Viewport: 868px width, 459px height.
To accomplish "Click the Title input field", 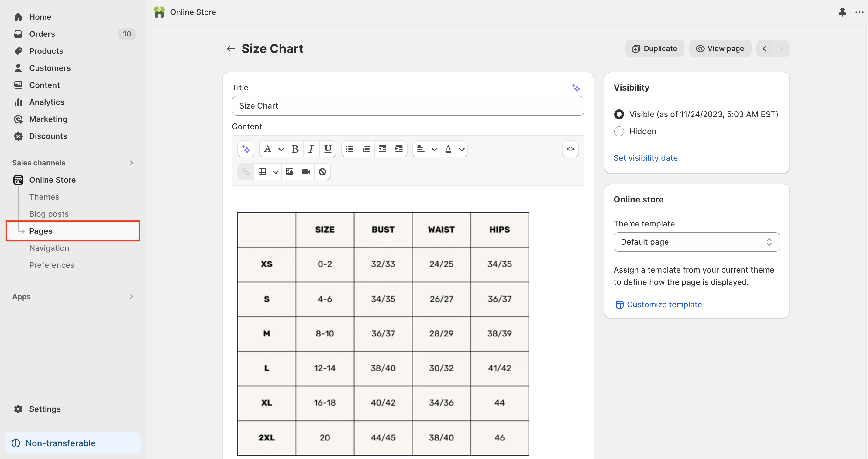I will click(408, 106).
